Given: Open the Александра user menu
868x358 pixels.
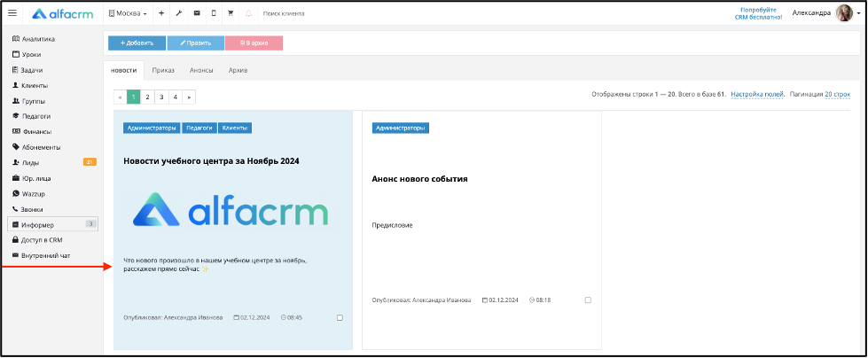Looking at the screenshot, I should [812, 12].
